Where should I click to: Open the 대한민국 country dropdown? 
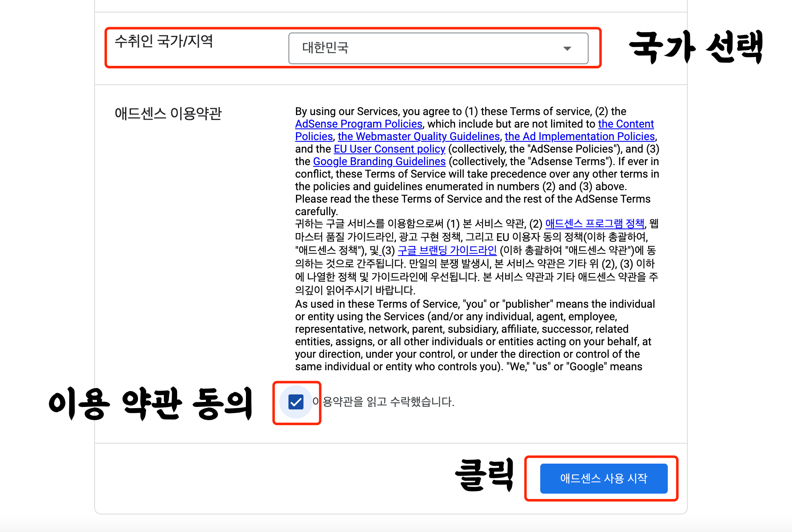coord(438,48)
